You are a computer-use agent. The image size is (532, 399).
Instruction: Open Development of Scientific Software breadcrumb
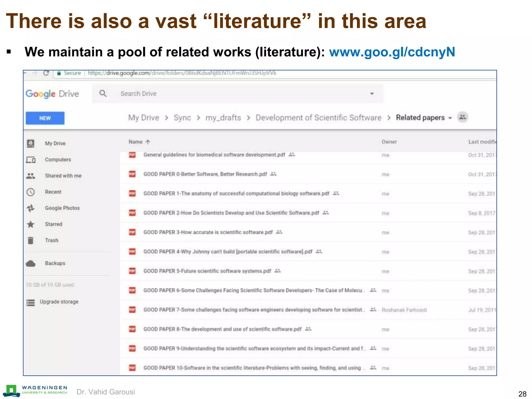(x=318, y=118)
